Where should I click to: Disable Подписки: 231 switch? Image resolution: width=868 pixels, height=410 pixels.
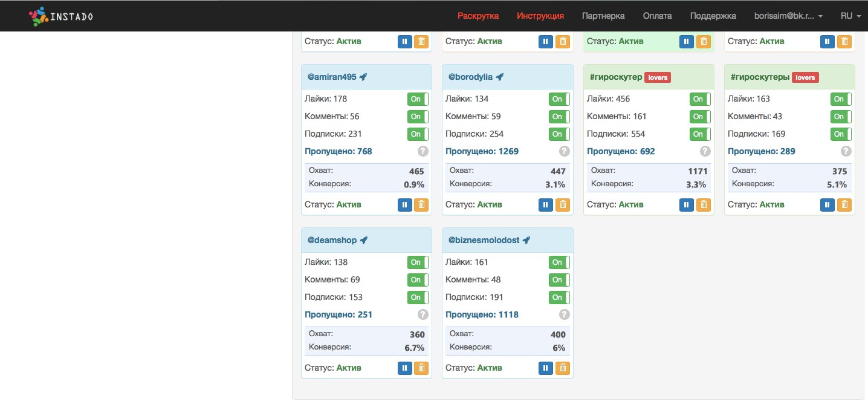pyautogui.click(x=418, y=134)
